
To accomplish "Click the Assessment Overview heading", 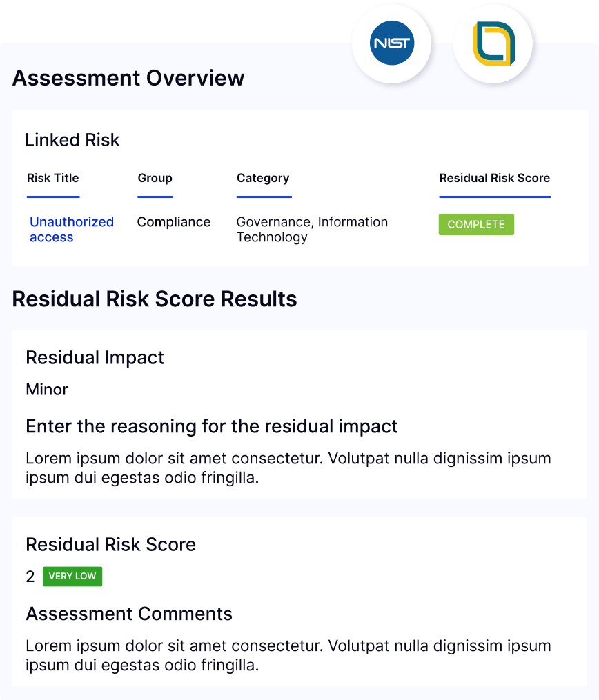I will 128,78.
